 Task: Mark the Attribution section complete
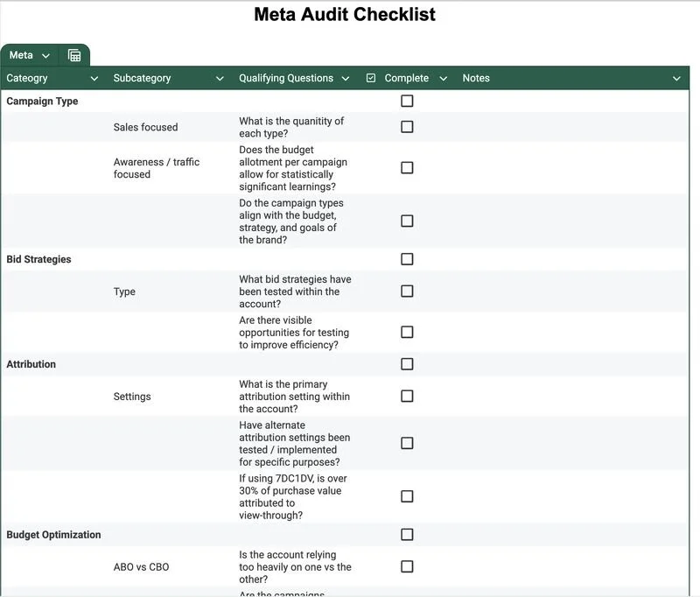pos(406,363)
